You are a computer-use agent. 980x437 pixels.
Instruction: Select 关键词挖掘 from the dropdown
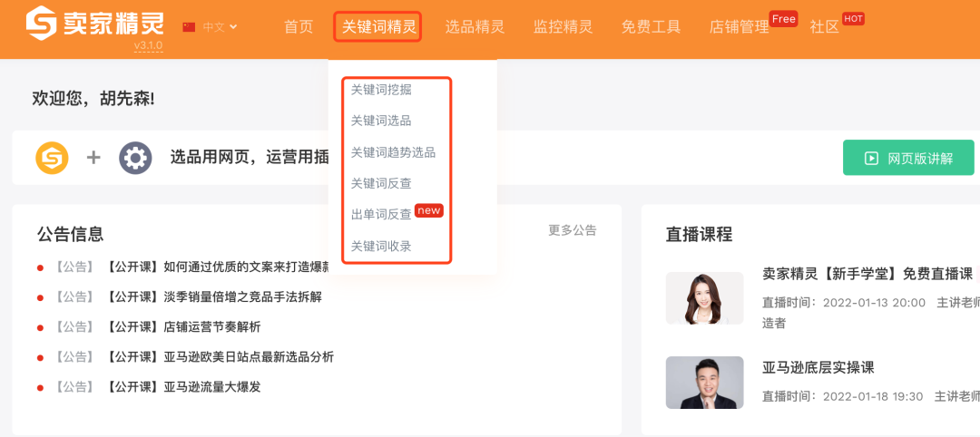[x=381, y=90]
